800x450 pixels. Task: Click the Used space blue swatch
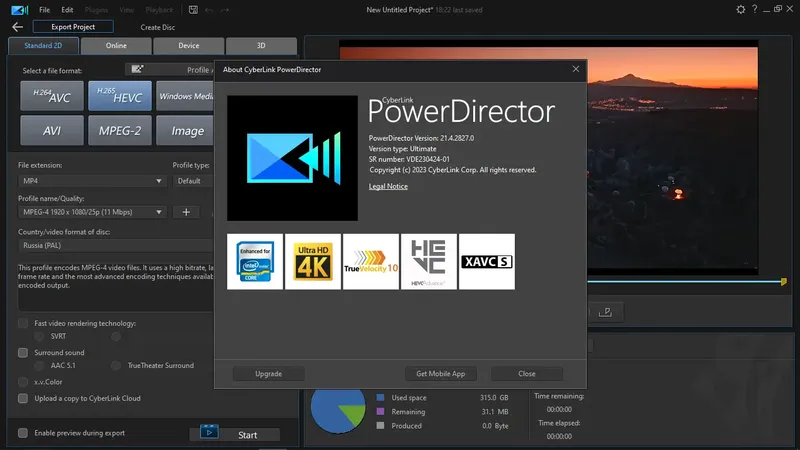380,397
